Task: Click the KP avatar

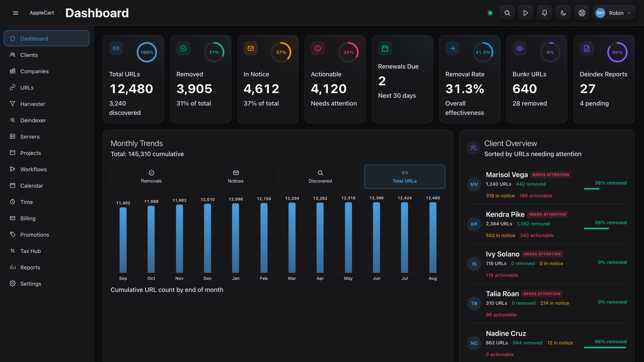Action: 474,224
